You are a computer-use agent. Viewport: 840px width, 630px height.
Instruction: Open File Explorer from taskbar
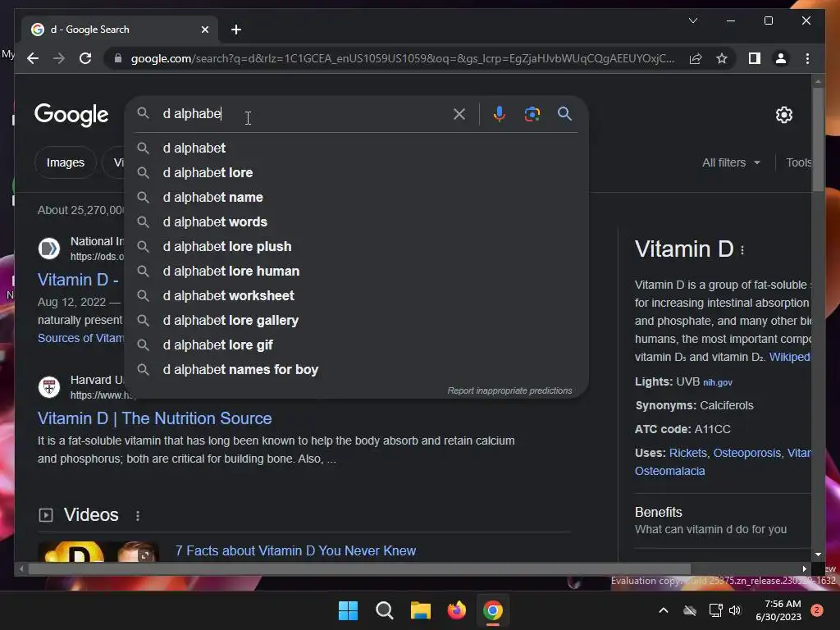(x=421, y=610)
